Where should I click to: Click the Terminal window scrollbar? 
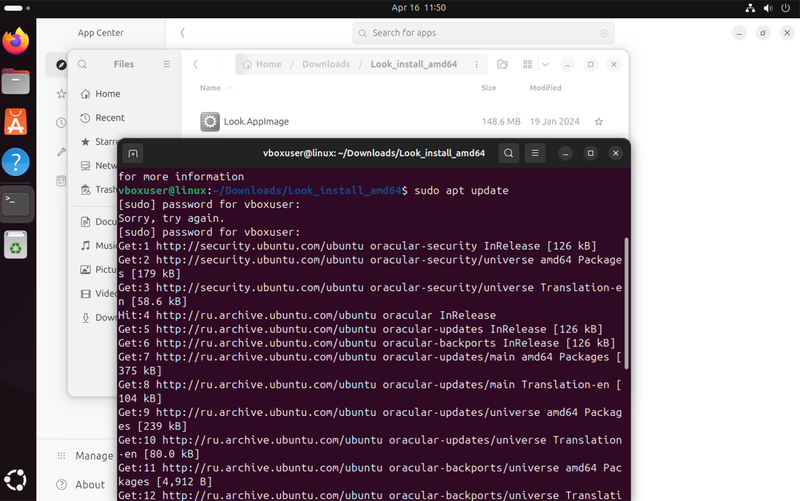tap(627, 304)
